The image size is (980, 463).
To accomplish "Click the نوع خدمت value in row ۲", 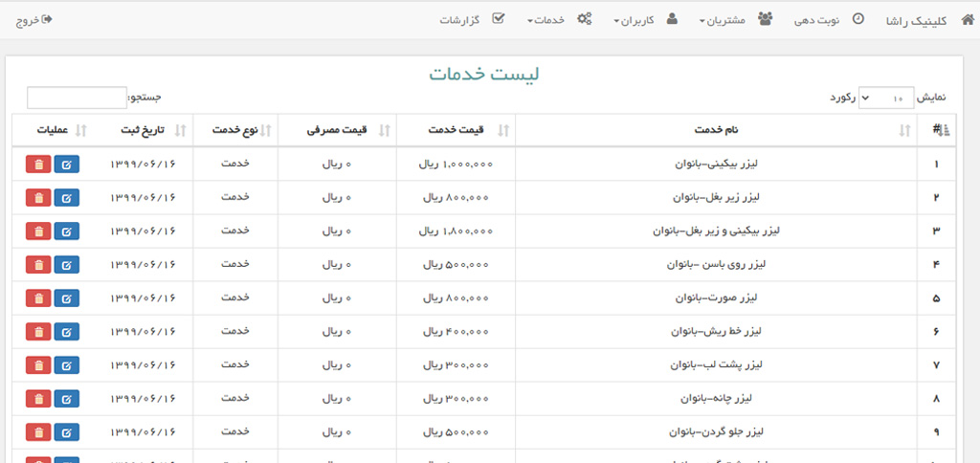I will click(x=235, y=197).
